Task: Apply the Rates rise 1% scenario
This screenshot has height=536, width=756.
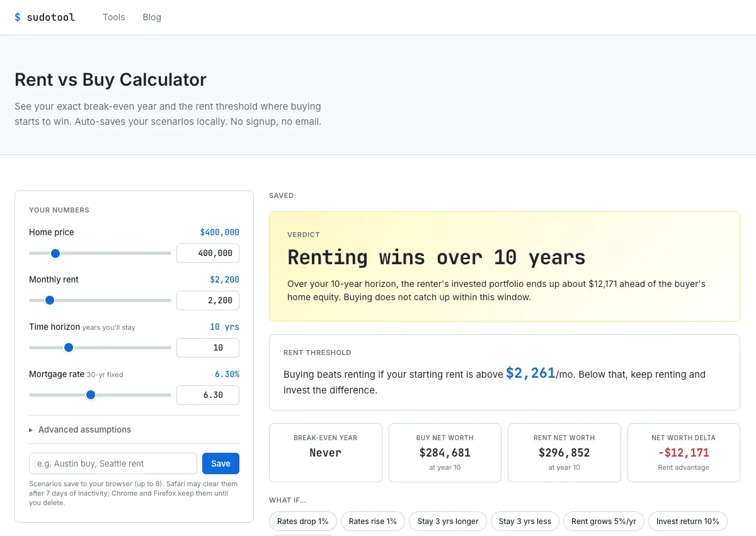Action: tap(373, 521)
